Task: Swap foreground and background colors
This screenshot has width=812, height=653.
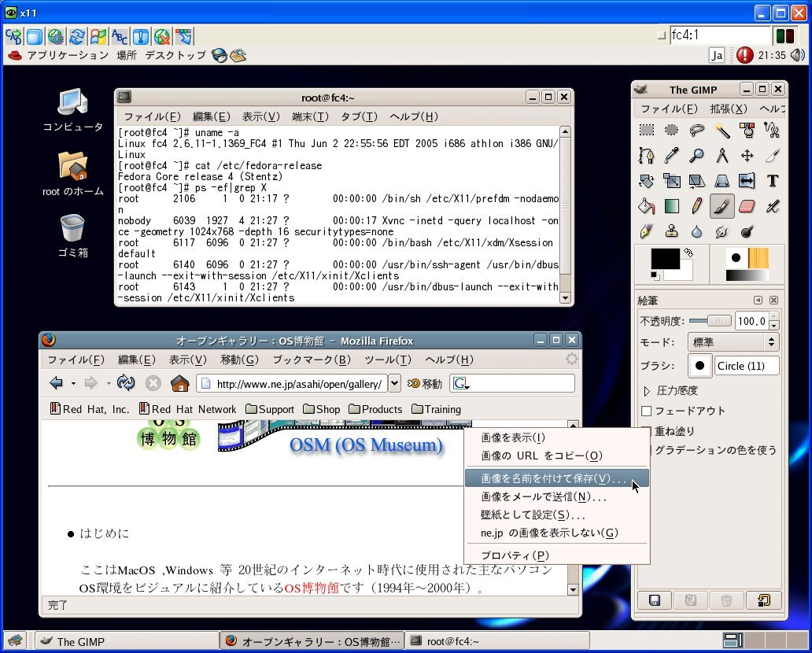Action: point(688,253)
